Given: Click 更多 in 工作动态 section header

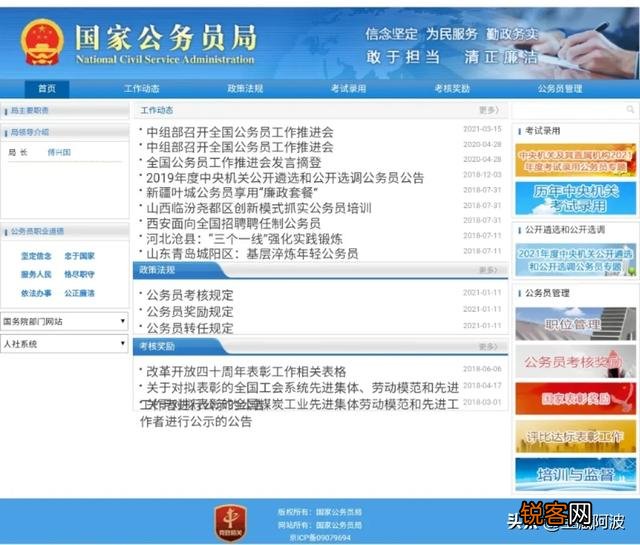Looking at the screenshot, I should [x=488, y=110].
